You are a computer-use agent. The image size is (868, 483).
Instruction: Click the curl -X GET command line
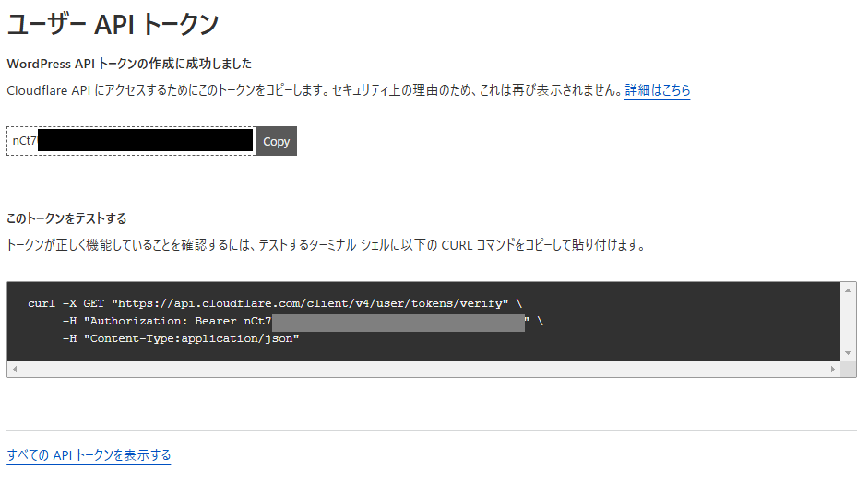pos(275,303)
